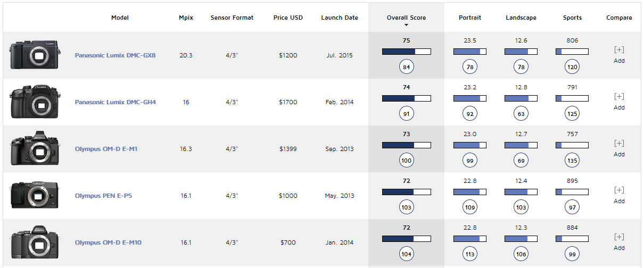The width and height of the screenshot is (644, 268).
Task: Click the $700 price cell
Action: (288, 242)
